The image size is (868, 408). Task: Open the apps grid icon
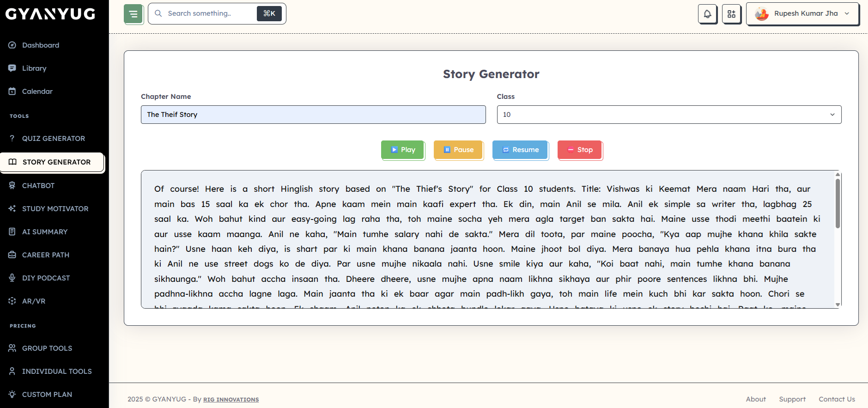tap(731, 14)
